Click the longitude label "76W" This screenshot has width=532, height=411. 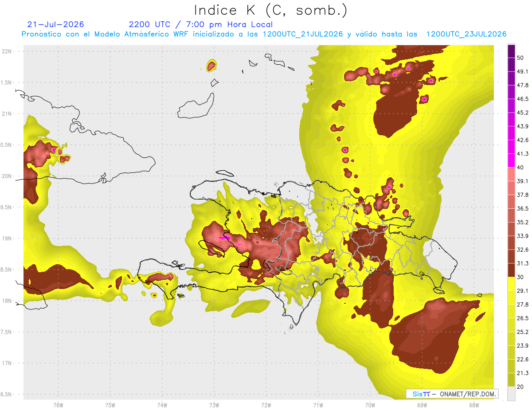click(58, 405)
